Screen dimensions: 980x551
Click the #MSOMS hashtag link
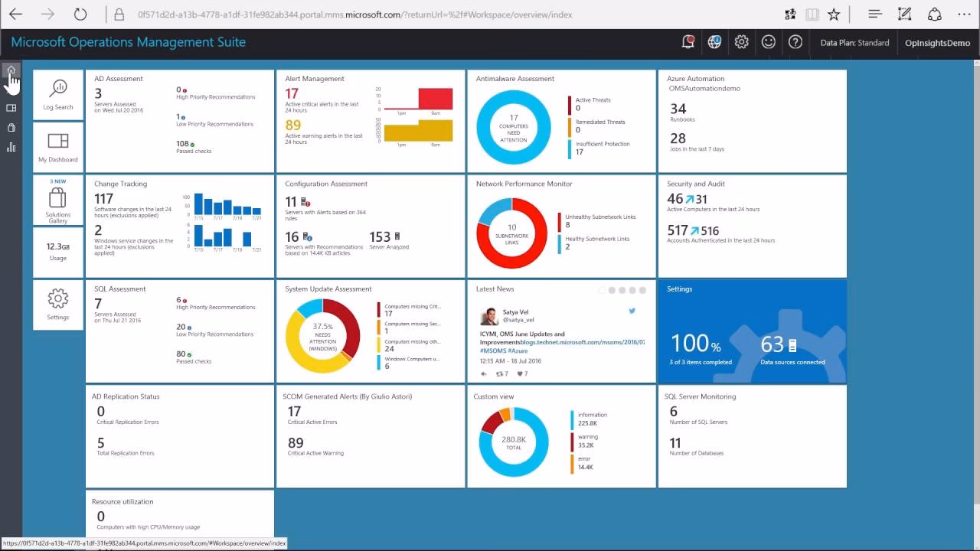point(492,350)
